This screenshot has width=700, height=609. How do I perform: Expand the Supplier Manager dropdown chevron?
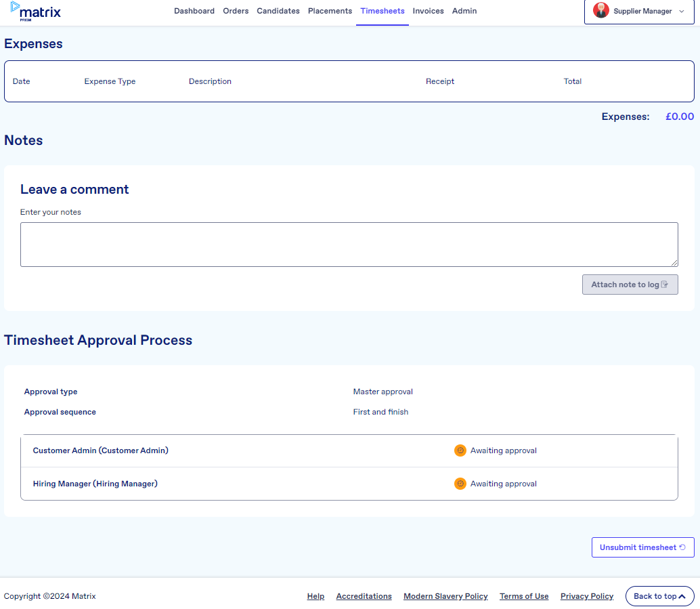coord(682,11)
